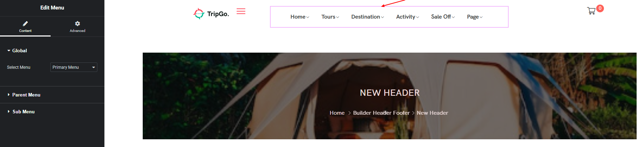Open the shopping cart icon
The image size is (644, 147).
point(591,11)
